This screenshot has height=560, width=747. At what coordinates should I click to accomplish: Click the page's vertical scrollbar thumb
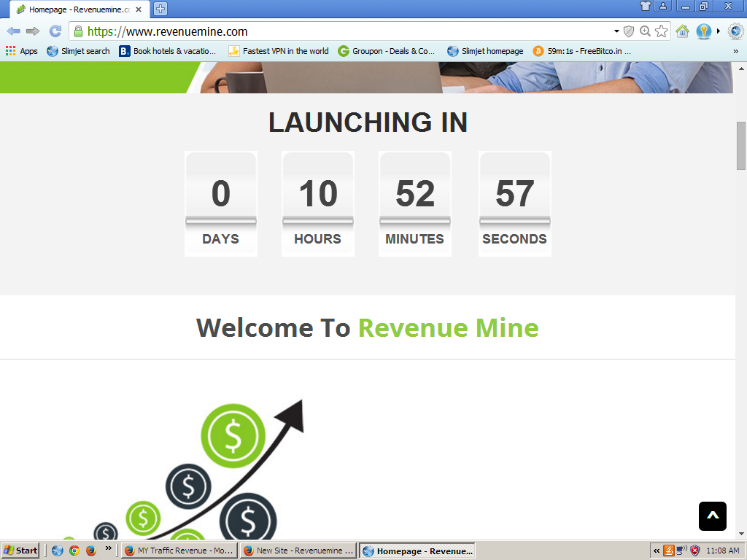coord(741,146)
